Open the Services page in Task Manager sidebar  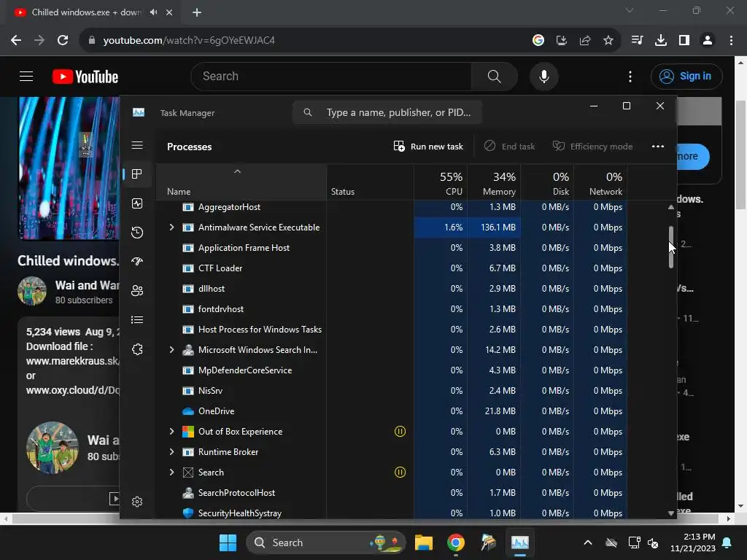coord(137,349)
